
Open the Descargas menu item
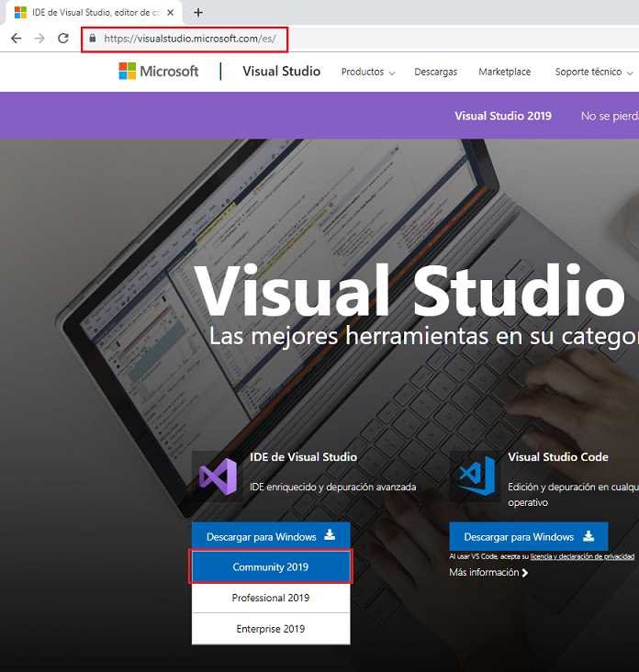coord(435,73)
